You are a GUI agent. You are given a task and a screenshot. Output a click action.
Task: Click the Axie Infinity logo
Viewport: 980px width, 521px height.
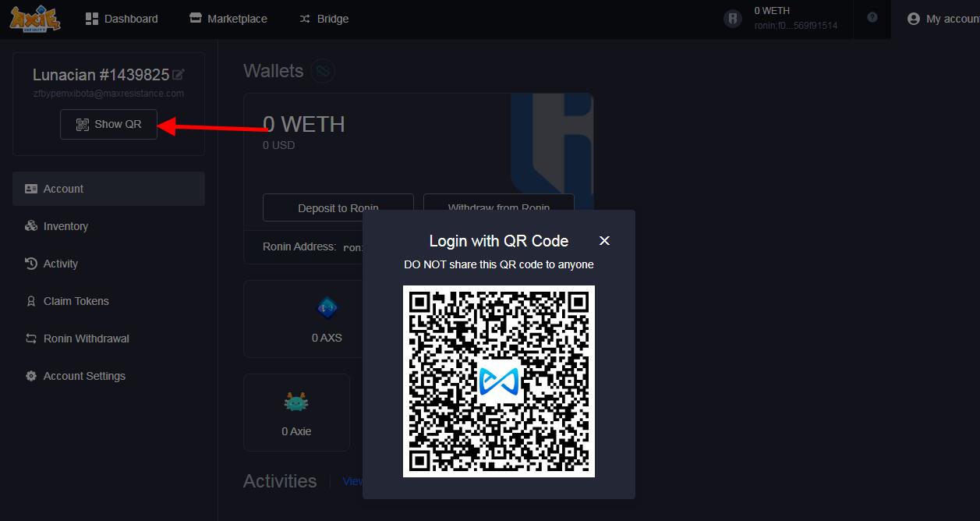[x=35, y=19]
